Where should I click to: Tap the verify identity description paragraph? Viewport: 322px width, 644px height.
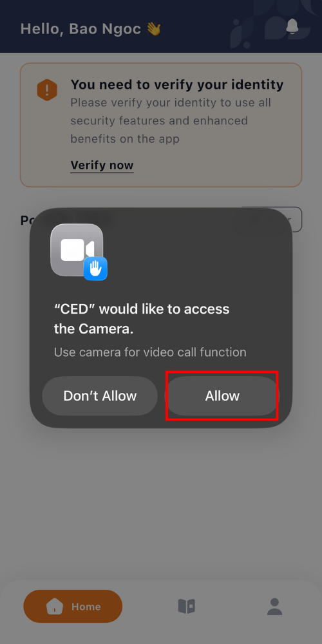click(171, 121)
